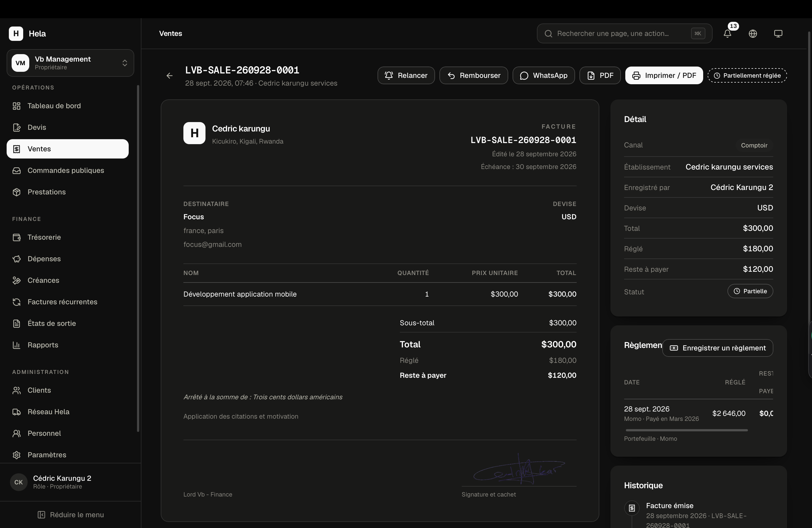Click the Factures récurrentes refresh icon
This screenshot has height=528, width=812.
pos(16,302)
